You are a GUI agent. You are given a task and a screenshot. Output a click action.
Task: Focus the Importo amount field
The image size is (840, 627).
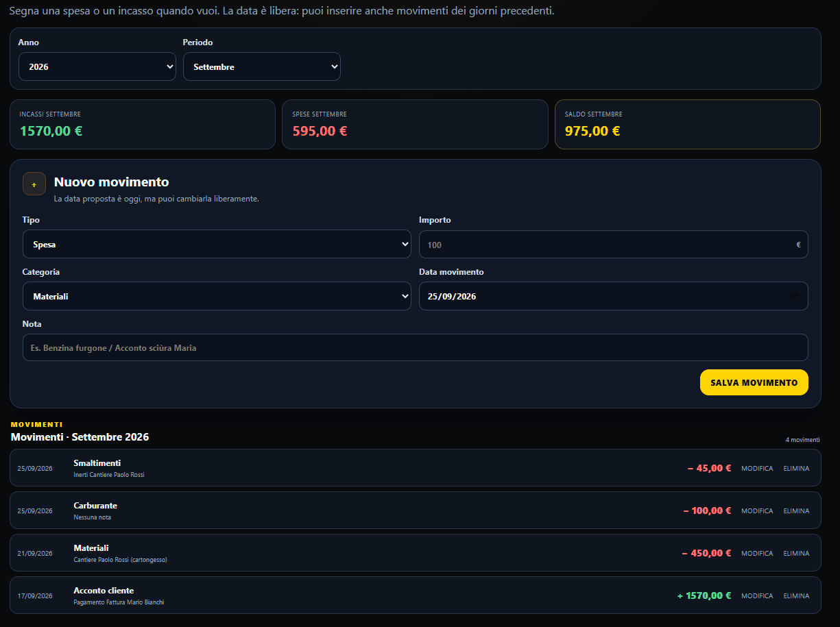click(614, 244)
